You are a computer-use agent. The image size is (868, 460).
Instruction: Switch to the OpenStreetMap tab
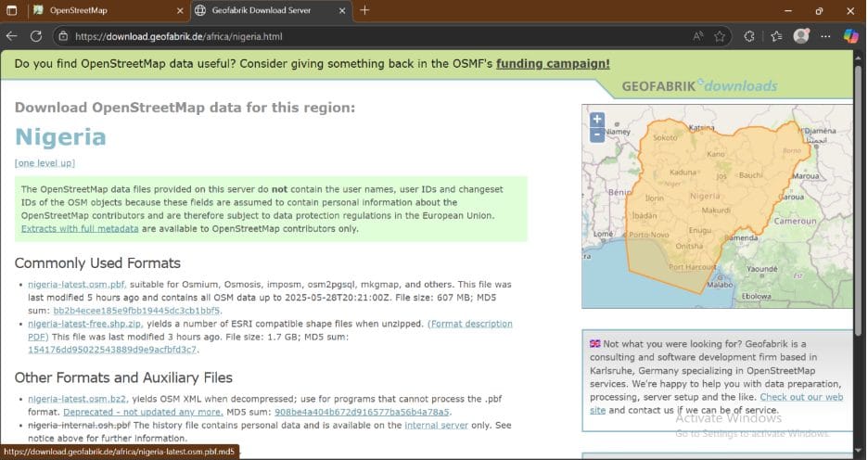coord(102,10)
